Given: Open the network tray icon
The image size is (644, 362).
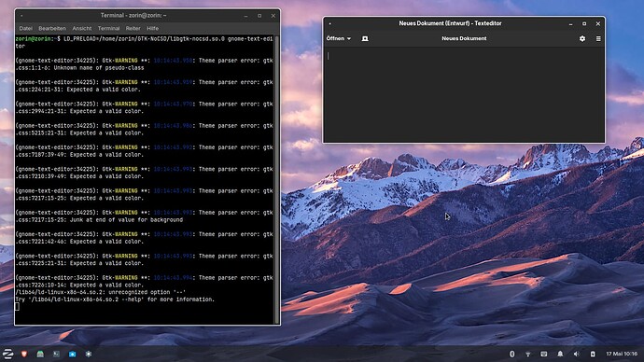Looking at the screenshot, I should 527,354.
